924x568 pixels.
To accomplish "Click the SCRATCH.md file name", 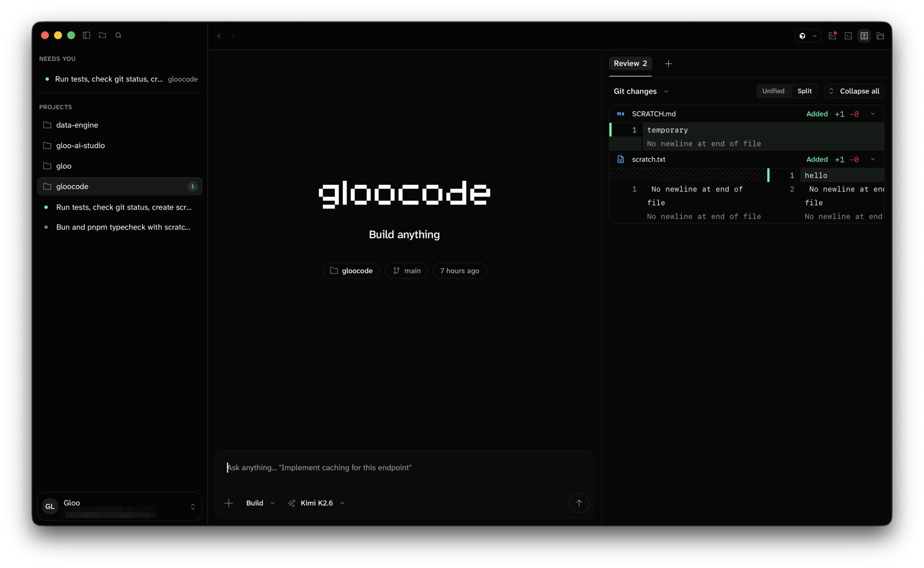I will point(653,114).
